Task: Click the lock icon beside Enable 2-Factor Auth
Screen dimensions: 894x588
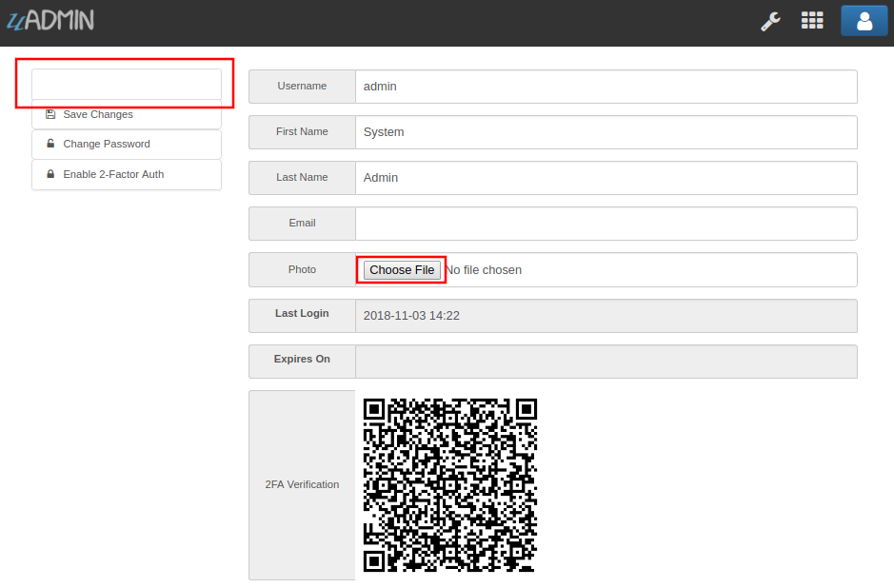Action: (x=50, y=174)
